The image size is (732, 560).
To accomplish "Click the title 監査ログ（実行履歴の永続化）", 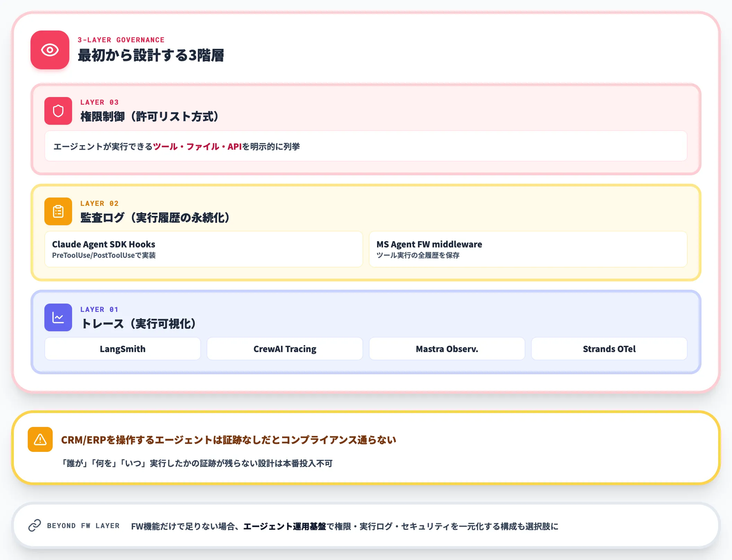I will pyautogui.click(x=155, y=218).
